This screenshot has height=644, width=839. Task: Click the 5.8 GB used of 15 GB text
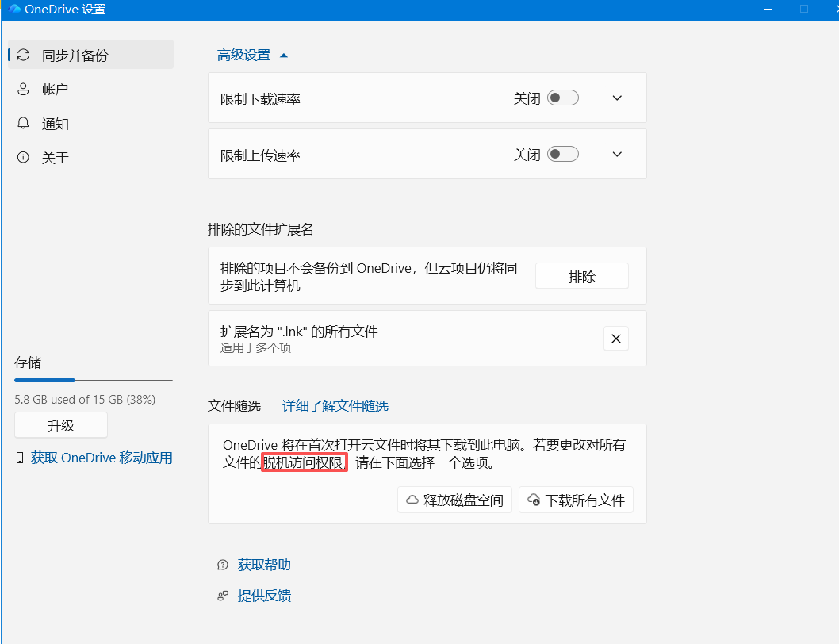pyautogui.click(x=85, y=400)
